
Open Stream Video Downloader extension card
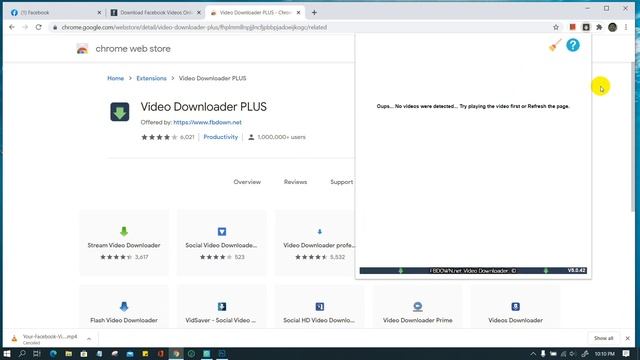click(124, 243)
